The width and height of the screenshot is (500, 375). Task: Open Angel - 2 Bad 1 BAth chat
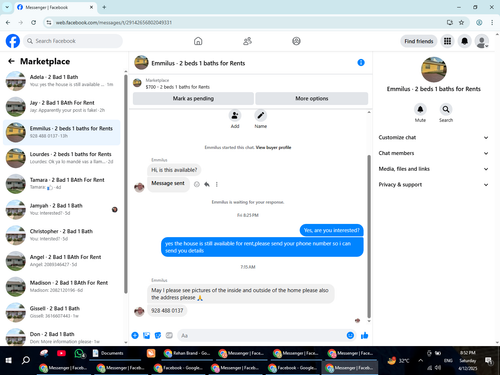tap(62, 260)
